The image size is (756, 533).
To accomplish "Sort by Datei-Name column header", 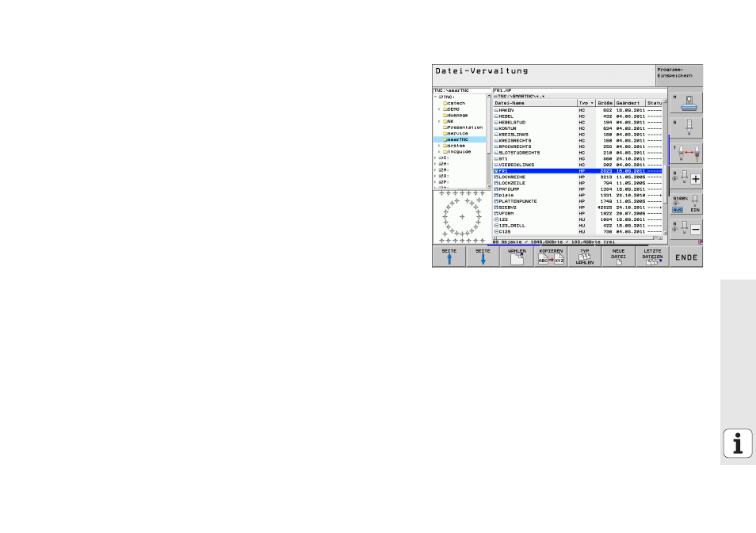I will point(535,103).
